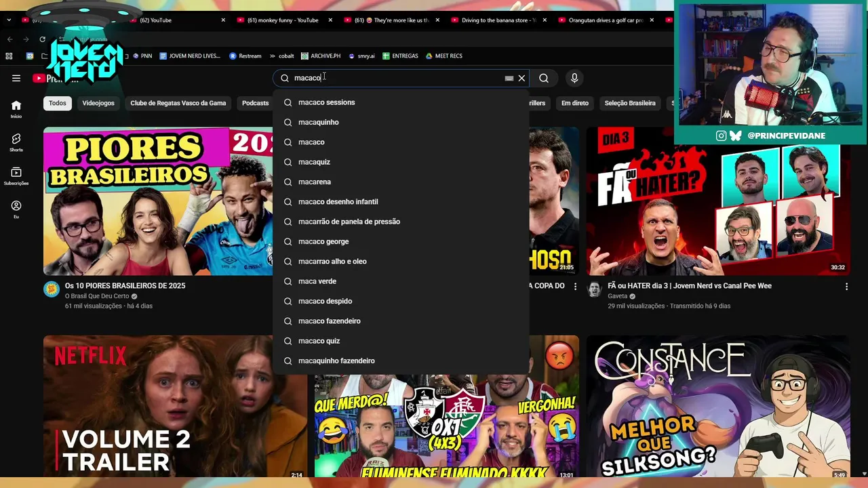868x488 pixels.
Task: Open the tab search dropdown arrow
Action: [x=9, y=20]
